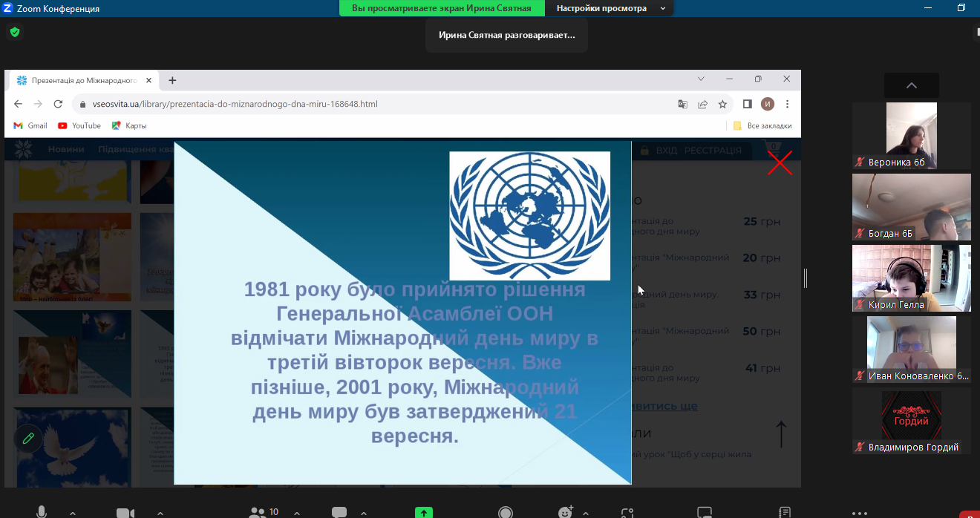
Task: Select Иван Коноваленко video thumbnail
Action: 912,350
